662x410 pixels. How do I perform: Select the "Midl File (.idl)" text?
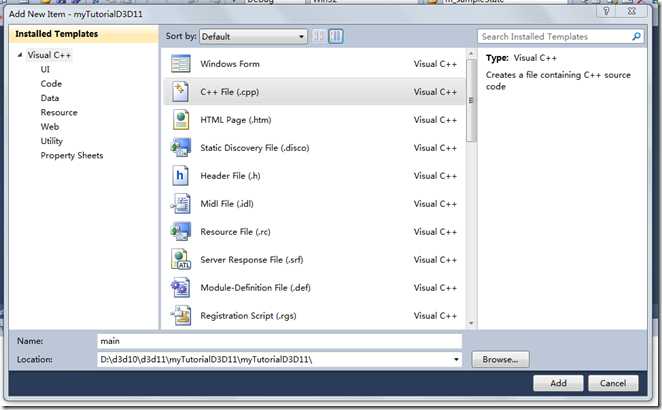[227, 204]
